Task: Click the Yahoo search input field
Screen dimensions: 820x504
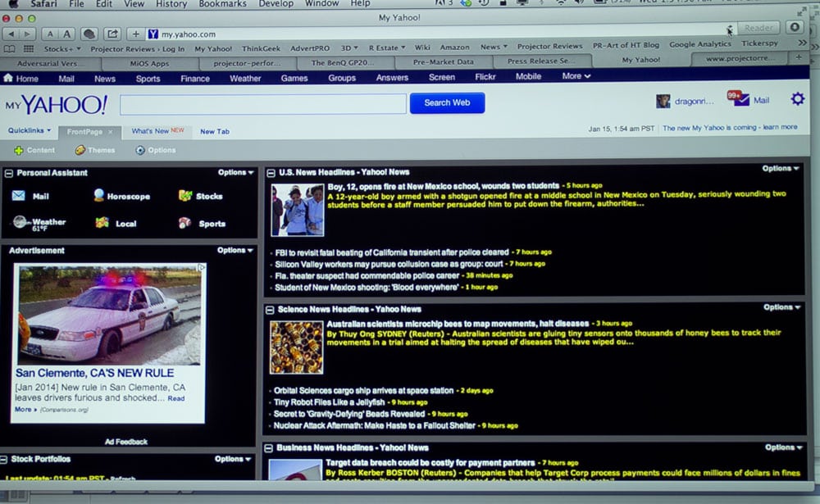Action: (262, 104)
